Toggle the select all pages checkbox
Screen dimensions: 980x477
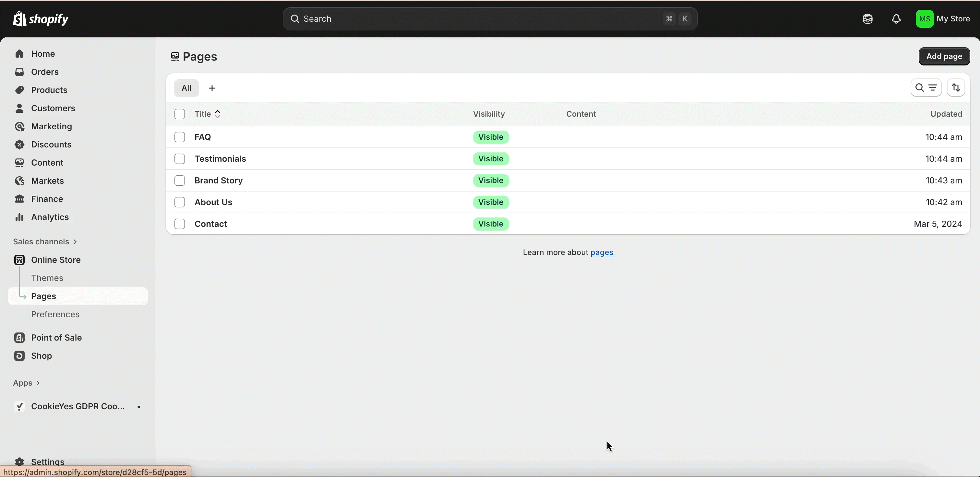(x=180, y=114)
